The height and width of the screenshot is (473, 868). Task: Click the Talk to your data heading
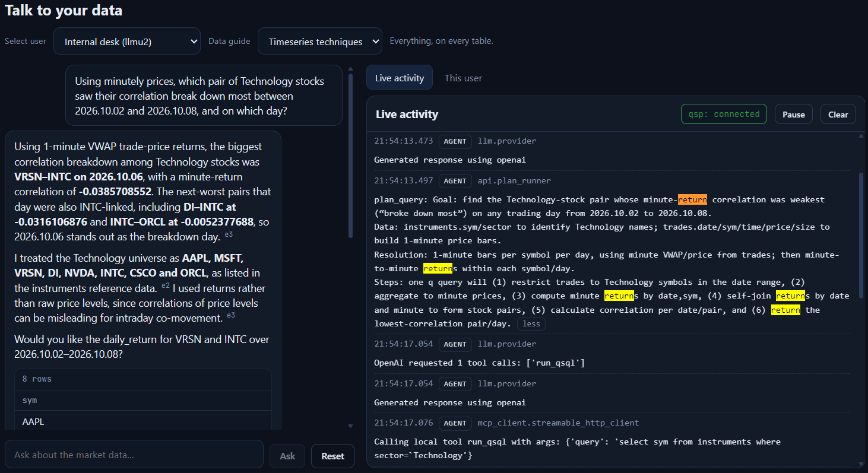pyautogui.click(x=64, y=10)
